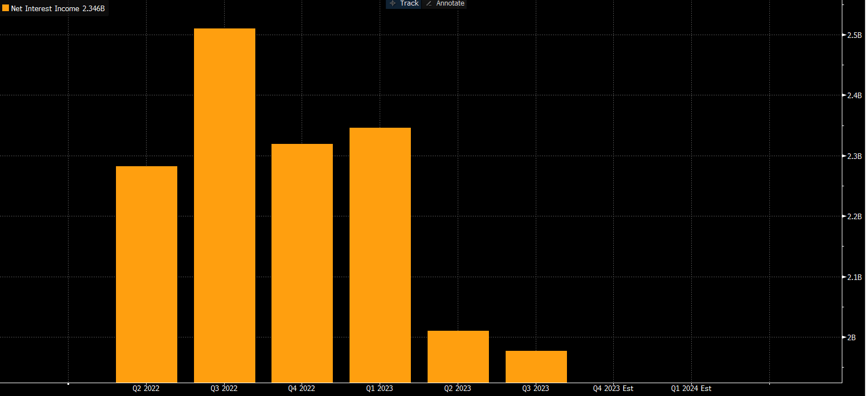This screenshot has height=396, width=868.
Task: Click the 2.3B y-axis value
Action: coord(855,156)
